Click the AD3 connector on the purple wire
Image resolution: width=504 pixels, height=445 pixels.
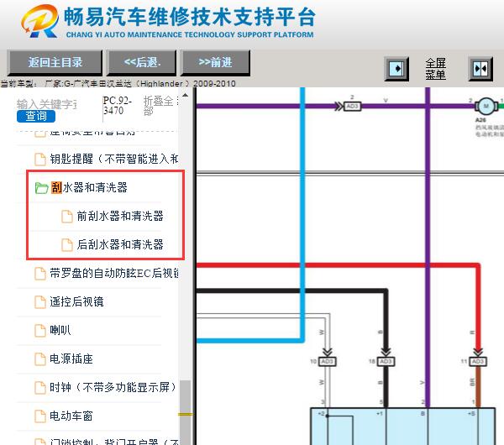[352, 107]
